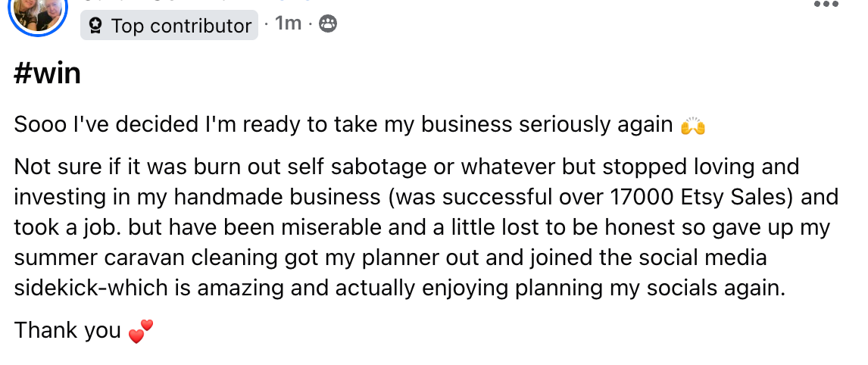868x365 pixels.
Task: Click the raised hands emoji
Action: pos(693,126)
